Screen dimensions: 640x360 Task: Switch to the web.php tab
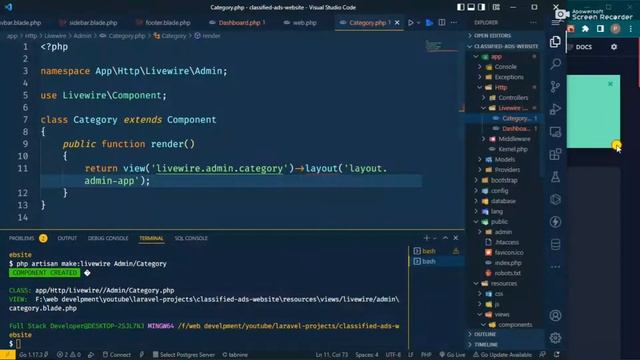point(304,23)
